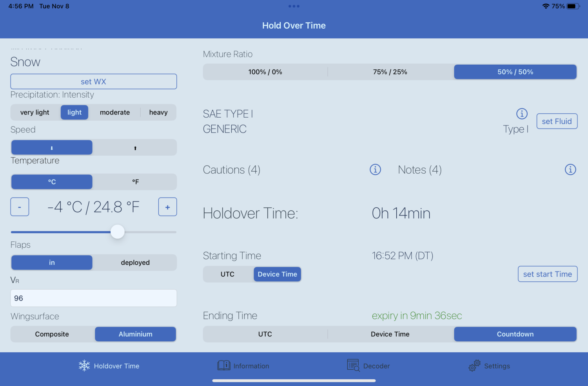This screenshot has width=588, height=386.
Task: Open Settings via the gear icon
Action: 489,366
